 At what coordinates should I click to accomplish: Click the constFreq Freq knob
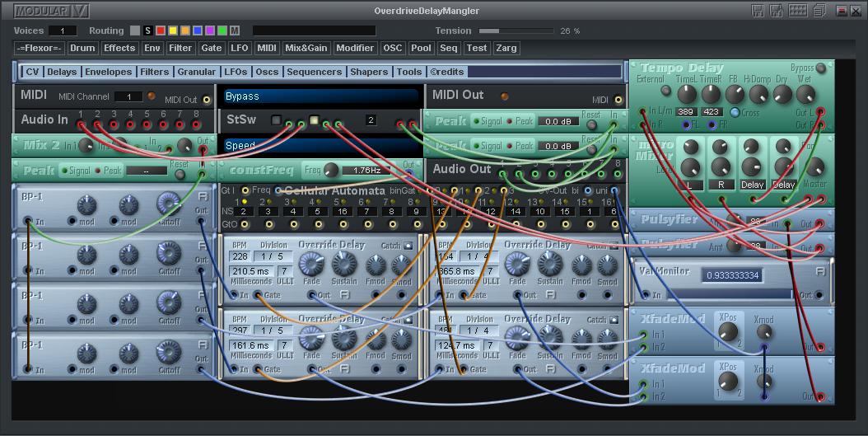(331, 170)
